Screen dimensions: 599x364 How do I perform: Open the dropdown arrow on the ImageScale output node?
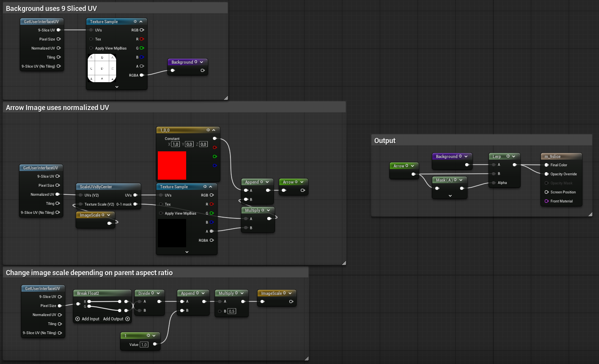click(x=290, y=293)
